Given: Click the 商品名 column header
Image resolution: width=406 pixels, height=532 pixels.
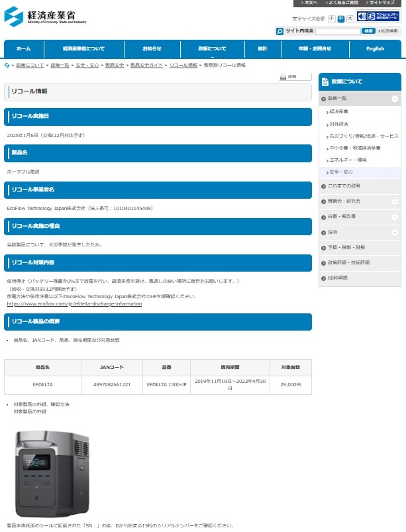Looking at the screenshot, I should pos(43,368).
